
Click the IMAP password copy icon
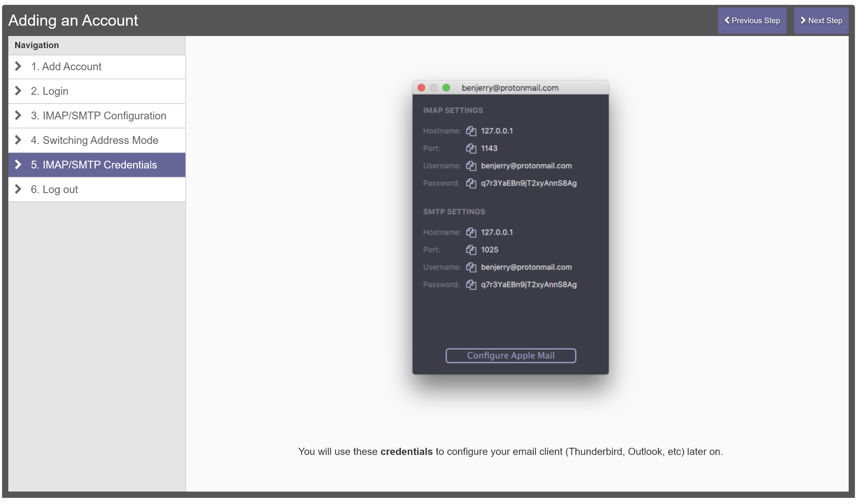coord(470,183)
